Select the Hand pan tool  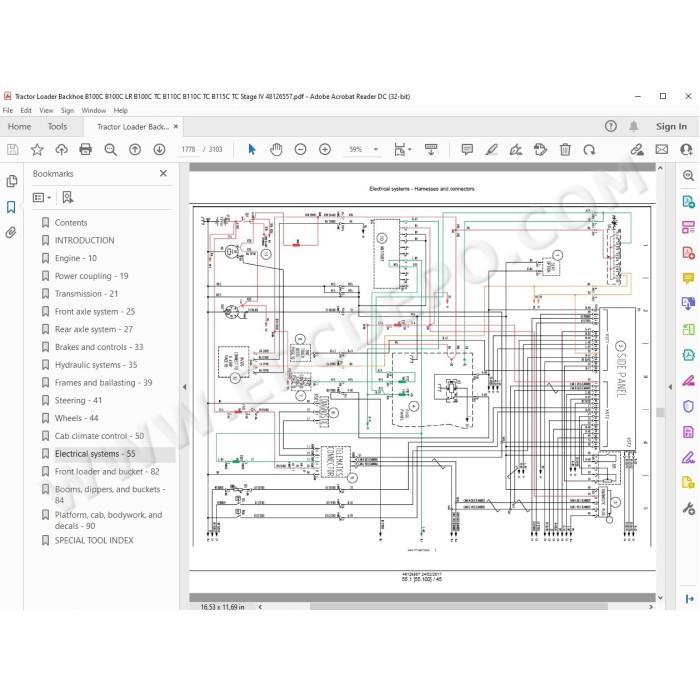276,149
